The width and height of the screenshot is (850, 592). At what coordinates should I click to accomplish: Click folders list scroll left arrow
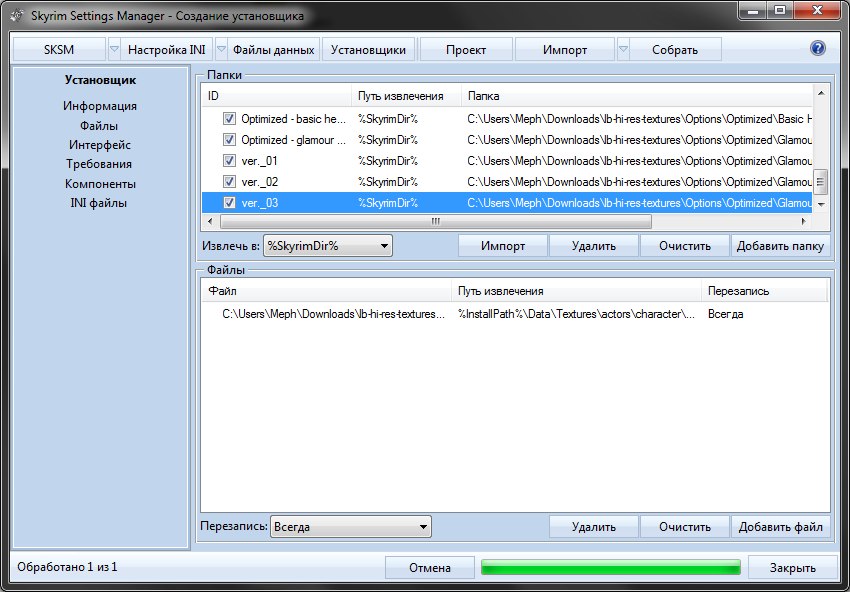point(210,221)
